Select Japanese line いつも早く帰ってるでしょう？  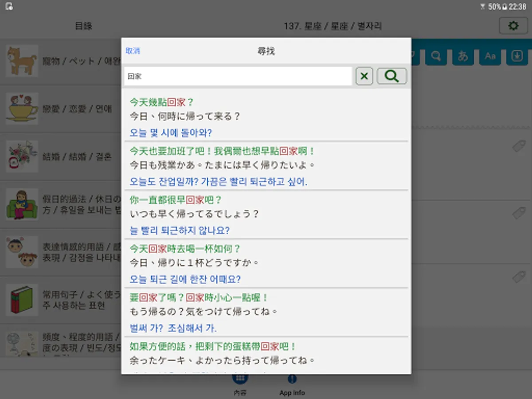tap(194, 214)
